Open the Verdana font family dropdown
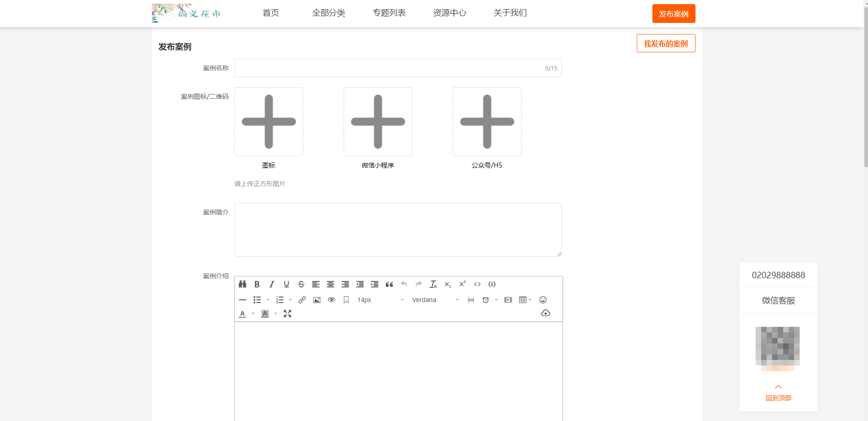 click(435, 300)
